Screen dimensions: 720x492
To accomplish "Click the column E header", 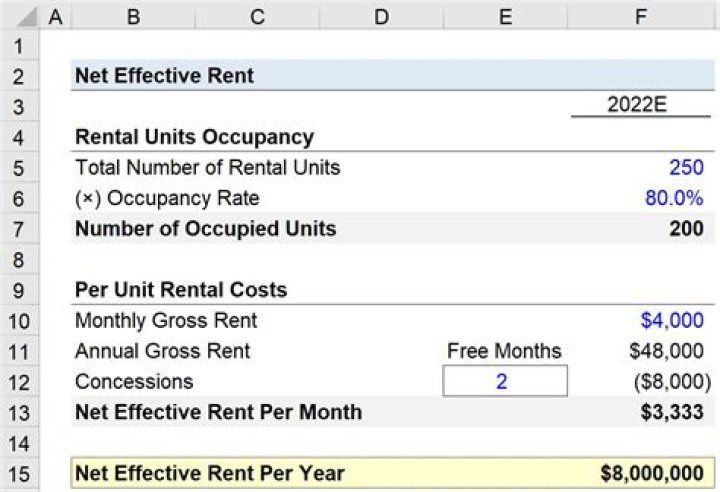I will 504,15.
